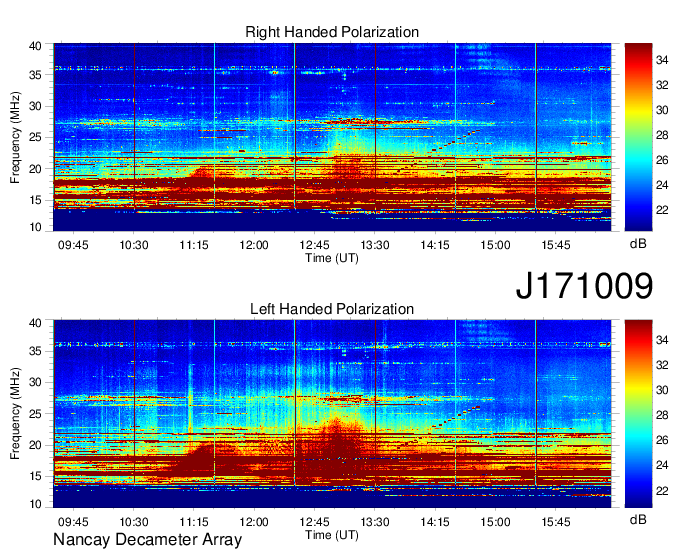Click the Right Handed plot's color scale bar
This screenshot has width=680, height=552.
(x=638, y=137)
